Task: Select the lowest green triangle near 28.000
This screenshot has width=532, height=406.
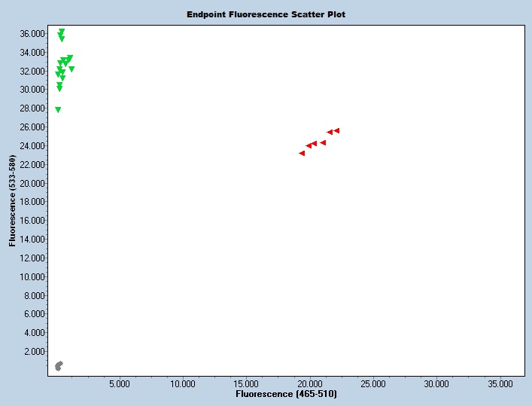Action: pyautogui.click(x=58, y=110)
